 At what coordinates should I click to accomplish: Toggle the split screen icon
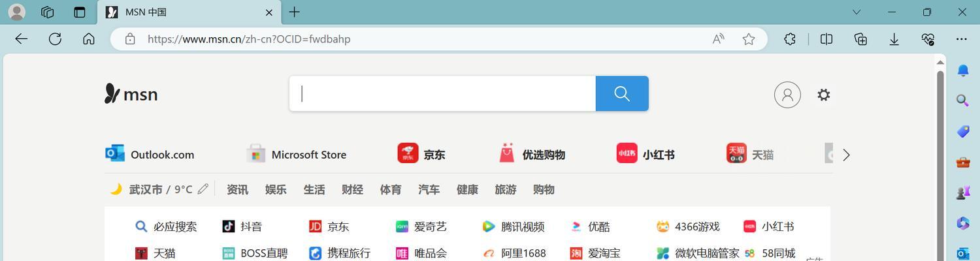(x=826, y=39)
